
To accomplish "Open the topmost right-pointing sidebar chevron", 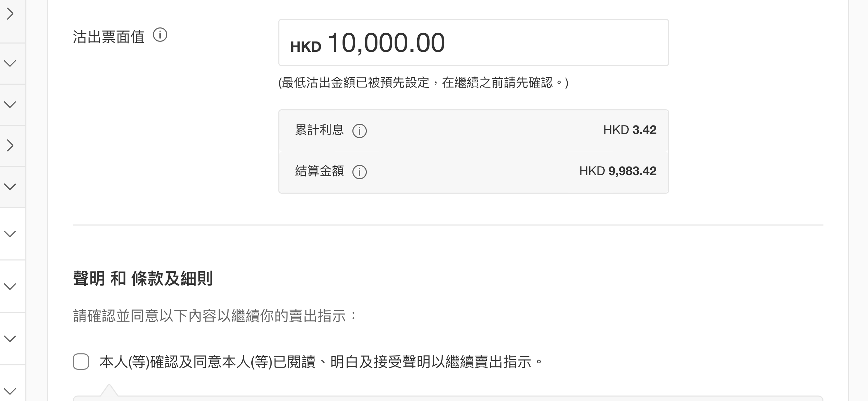I will (10, 14).
